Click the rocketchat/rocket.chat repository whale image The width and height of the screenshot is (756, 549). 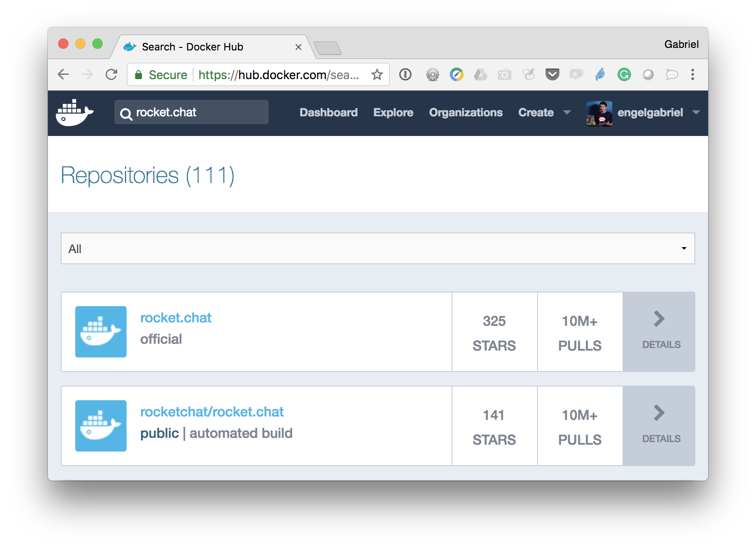tap(101, 426)
